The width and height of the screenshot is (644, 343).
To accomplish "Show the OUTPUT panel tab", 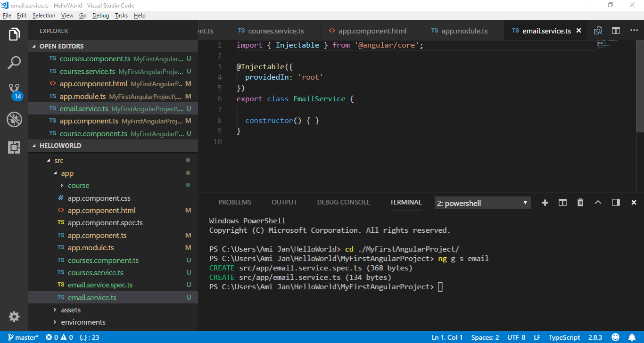I will click(x=284, y=202).
